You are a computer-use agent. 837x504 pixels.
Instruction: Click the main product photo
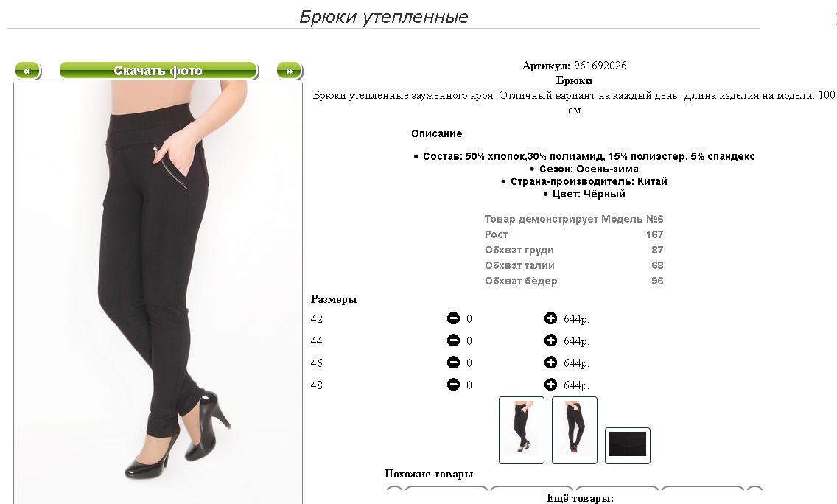[158, 292]
